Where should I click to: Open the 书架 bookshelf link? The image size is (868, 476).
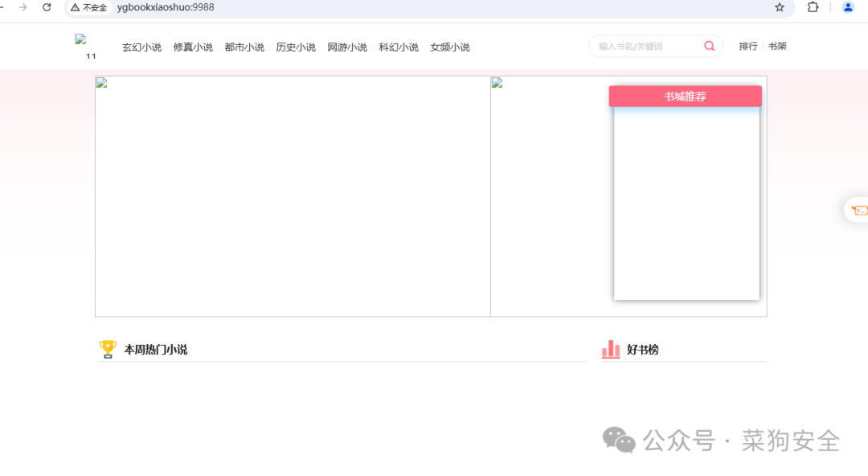point(777,46)
